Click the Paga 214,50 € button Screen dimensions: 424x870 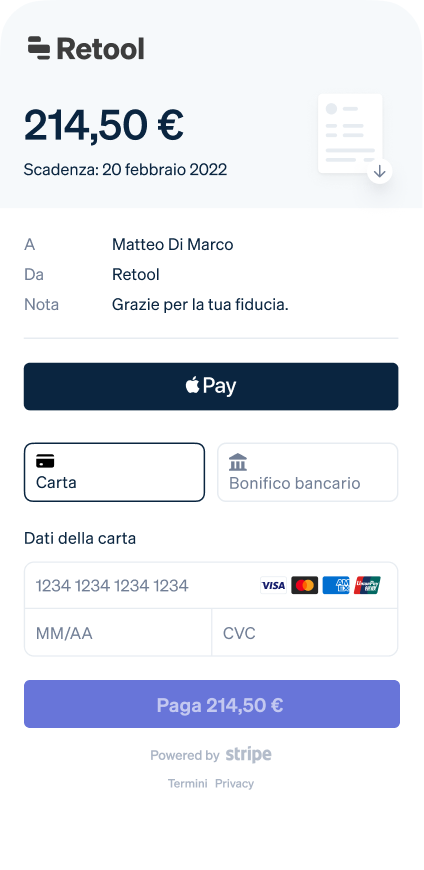(212, 704)
